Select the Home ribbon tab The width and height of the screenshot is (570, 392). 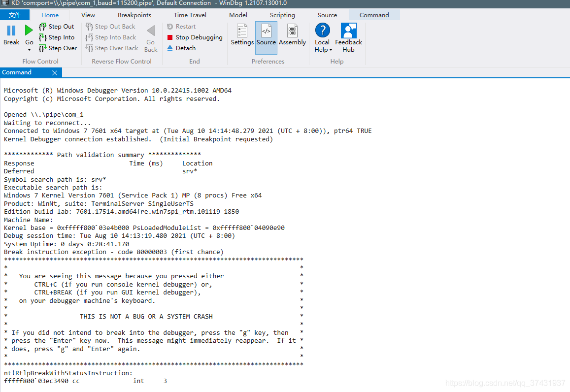[x=50, y=15]
